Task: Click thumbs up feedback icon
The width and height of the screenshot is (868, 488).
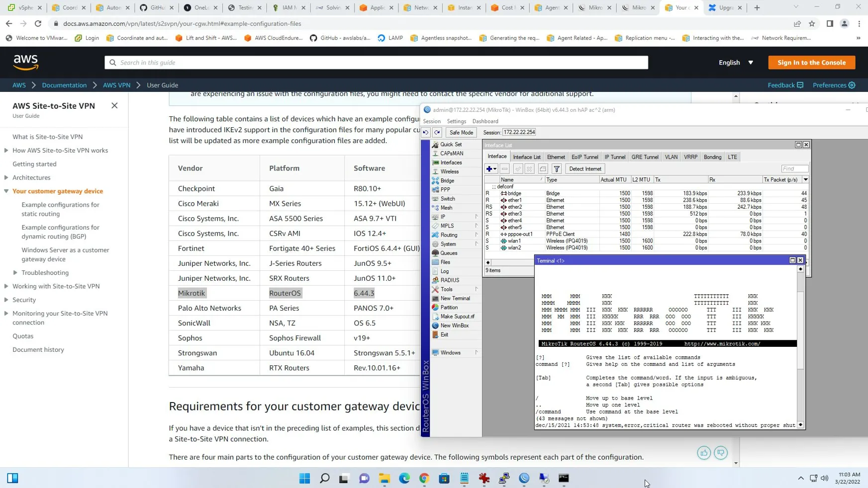Action: click(x=704, y=453)
